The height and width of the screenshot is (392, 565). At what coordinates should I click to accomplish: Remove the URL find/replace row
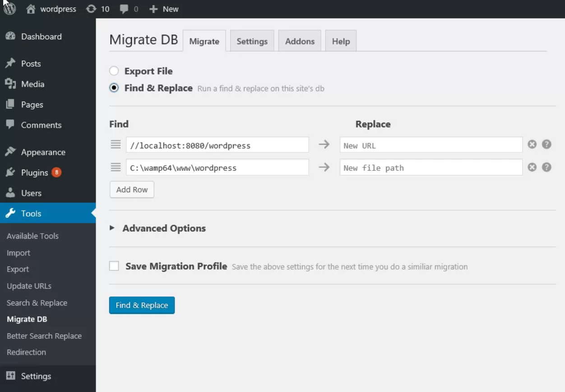533,144
